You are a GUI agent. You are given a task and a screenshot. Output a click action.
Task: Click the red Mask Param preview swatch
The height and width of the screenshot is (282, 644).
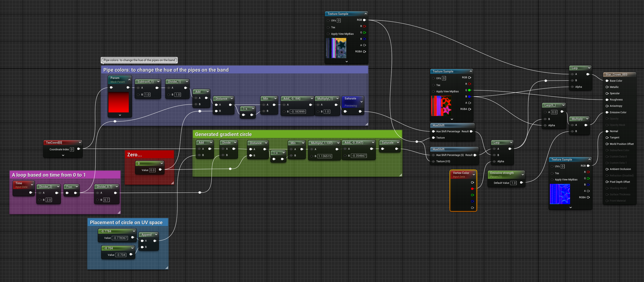[x=118, y=102]
